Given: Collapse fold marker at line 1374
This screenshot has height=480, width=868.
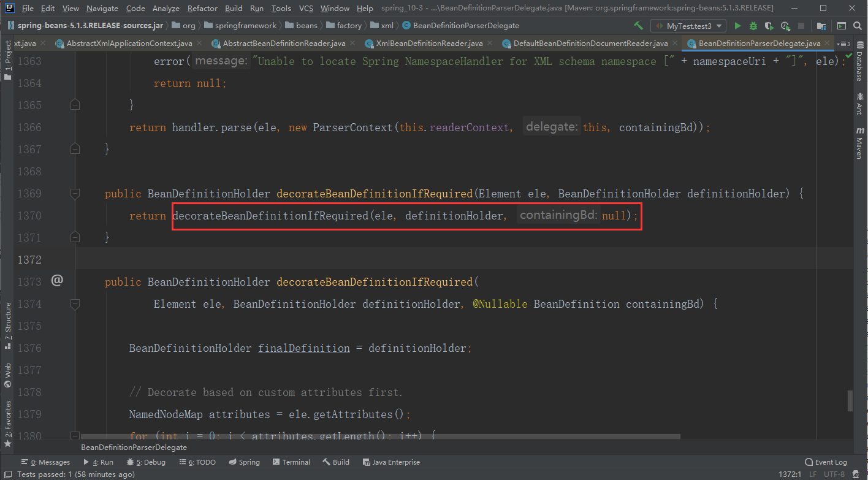Looking at the screenshot, I should point(75,303).
